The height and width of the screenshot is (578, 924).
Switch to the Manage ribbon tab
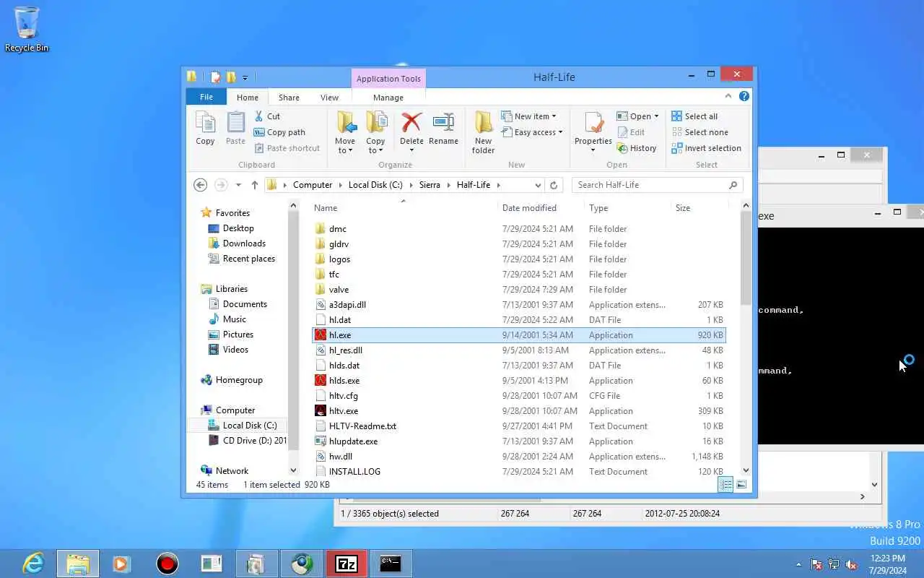[388, 98]
